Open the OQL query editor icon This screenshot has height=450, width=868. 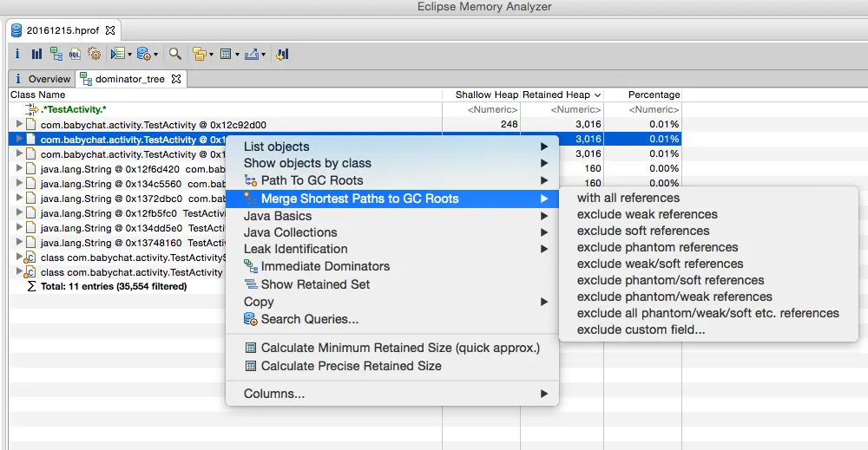click(x=75, y=54)
